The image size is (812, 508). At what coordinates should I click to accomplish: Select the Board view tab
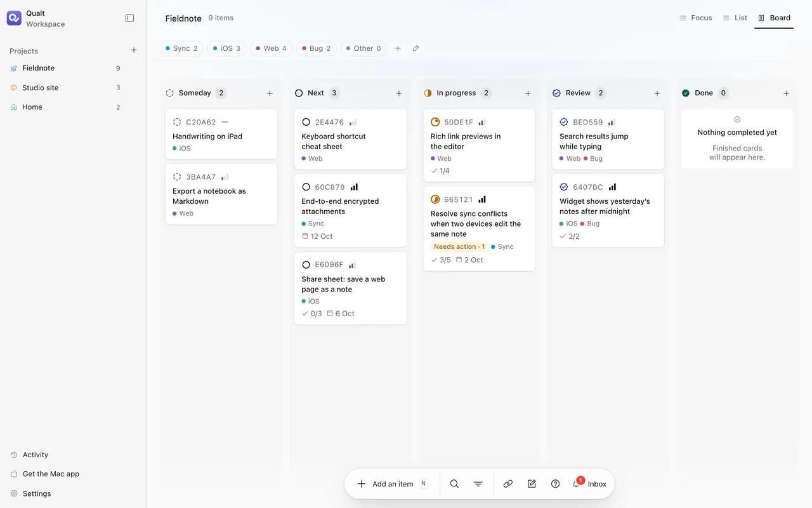[x=774, y=18]
